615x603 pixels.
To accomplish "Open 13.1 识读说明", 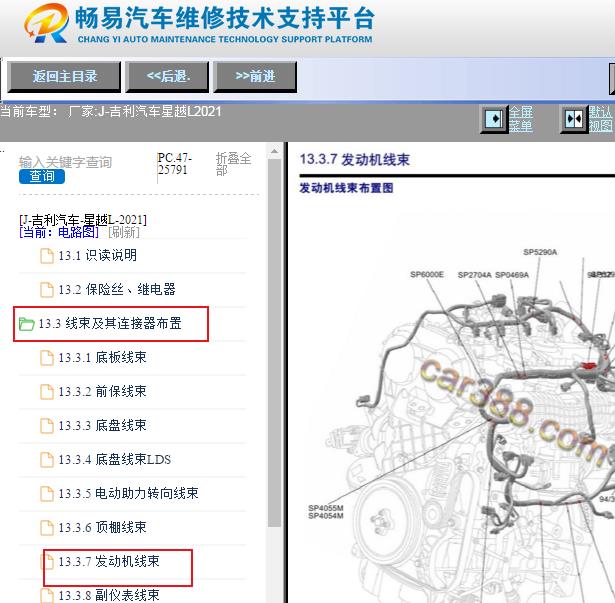I will pyautogui.click(x=98, y=255).
